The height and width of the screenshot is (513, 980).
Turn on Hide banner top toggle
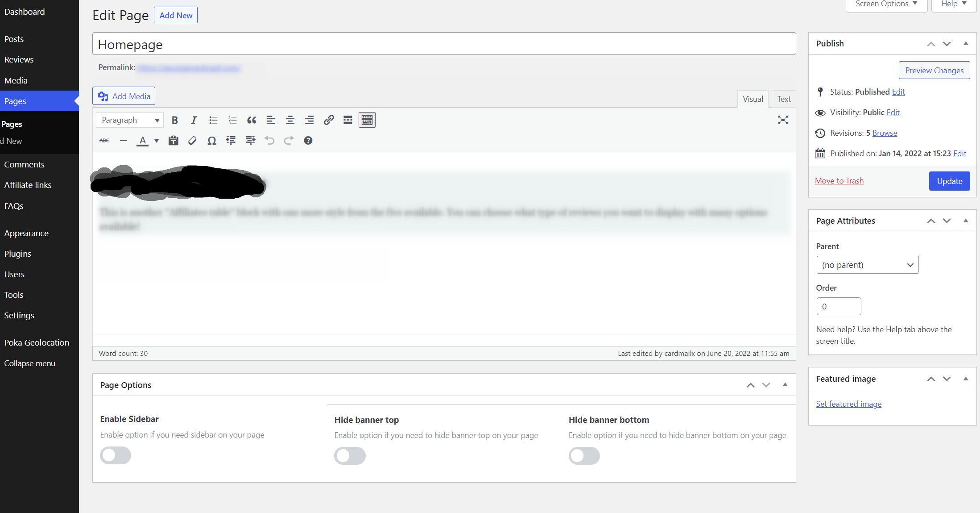(350, 456)
